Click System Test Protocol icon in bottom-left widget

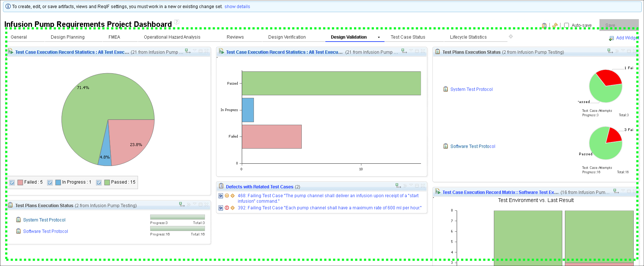(18, 220)
